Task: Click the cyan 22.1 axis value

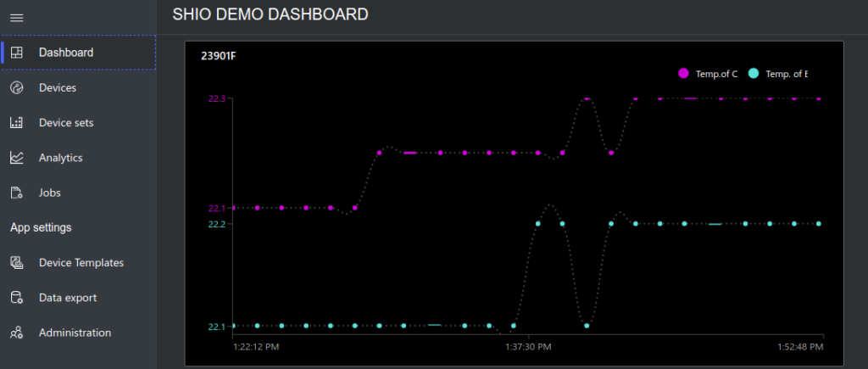Action: pos(216,327)
